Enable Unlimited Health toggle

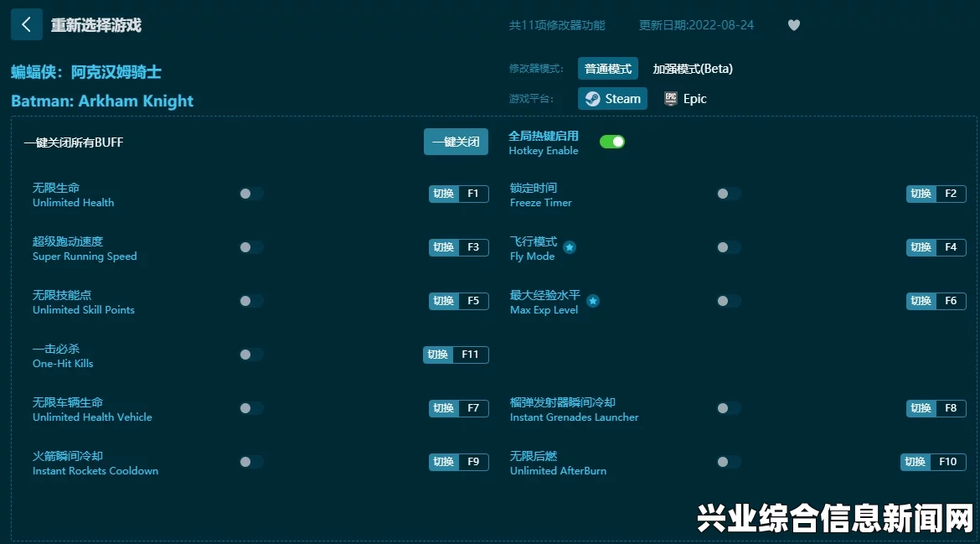click(x=251, y=194)
